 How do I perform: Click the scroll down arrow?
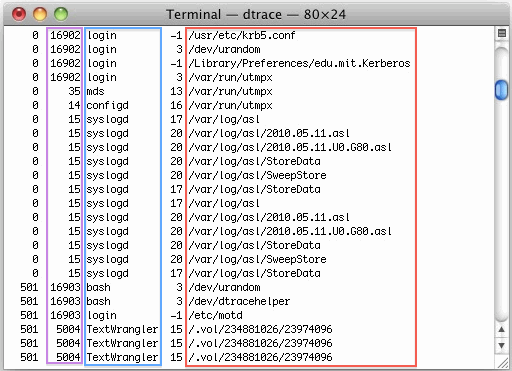pyautogui.click(x=501, y=345)
